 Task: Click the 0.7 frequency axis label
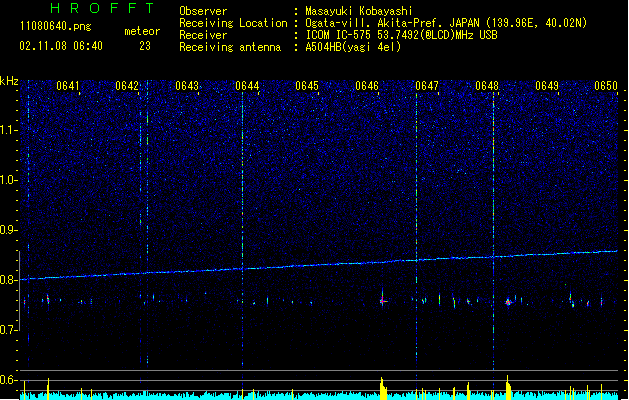pos(9,330)
